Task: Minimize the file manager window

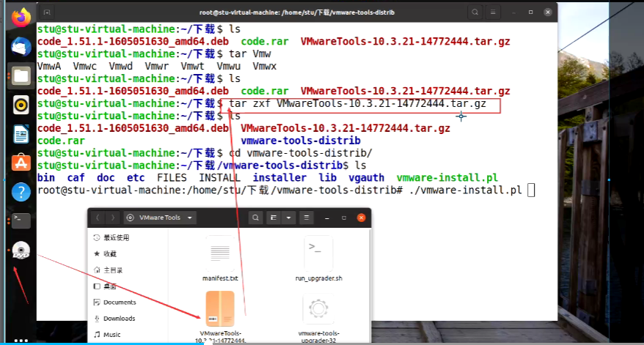Action: click(327, 218)
